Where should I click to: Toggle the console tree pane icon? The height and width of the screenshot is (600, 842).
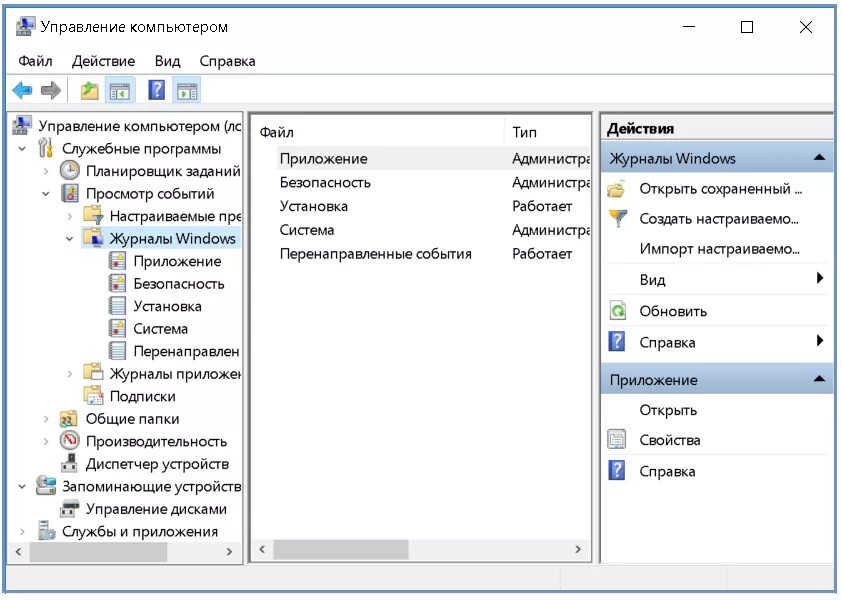pyautogui.click(x=119, y=91)
